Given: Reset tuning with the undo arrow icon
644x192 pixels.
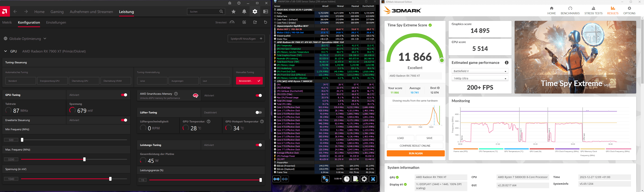Looking at the screenshot, I should coord(265,22).
